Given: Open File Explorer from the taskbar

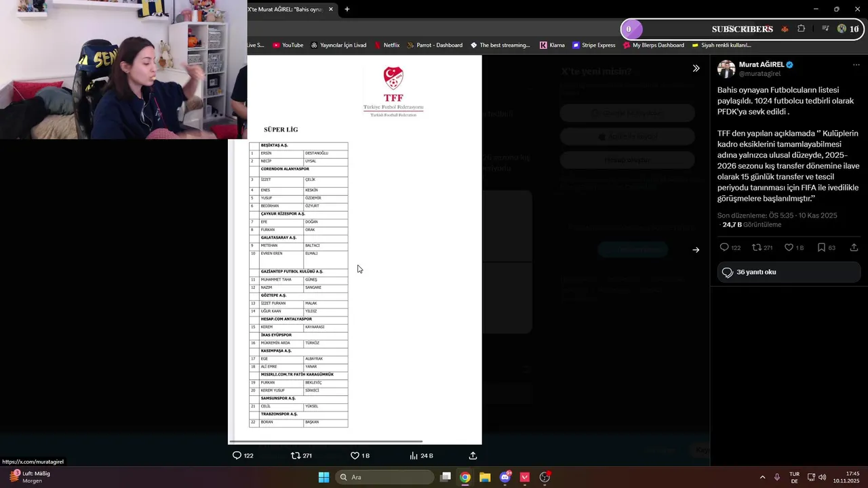Looking at the screenshot, I should pyautogui.click(x=485, y=477).
